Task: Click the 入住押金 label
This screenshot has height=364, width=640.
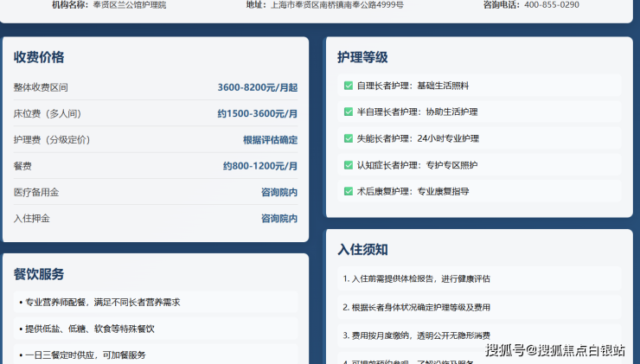Action: (x=32, y=219)
